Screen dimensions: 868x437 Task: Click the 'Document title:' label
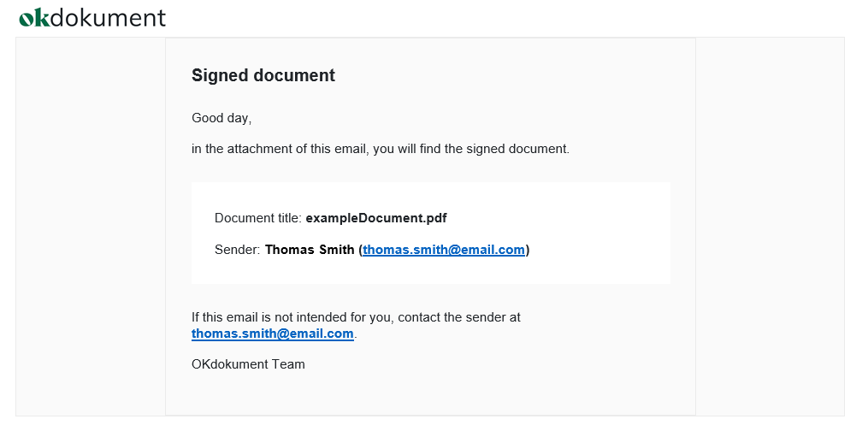[258, 218]
